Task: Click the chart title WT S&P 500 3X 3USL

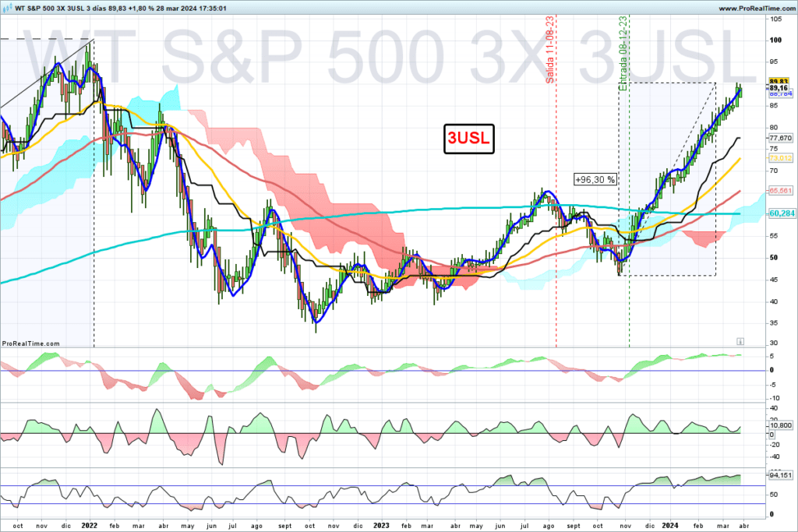Action: (x=50, y=8)
